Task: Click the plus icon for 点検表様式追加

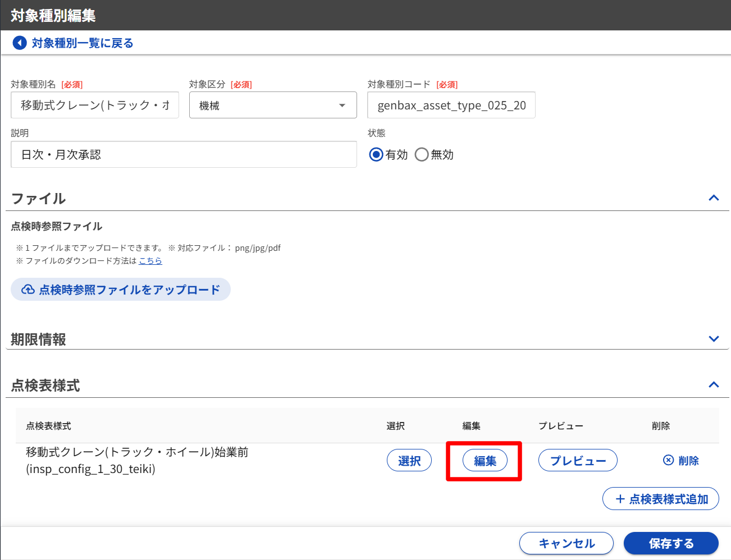Action: coord(620,499)
